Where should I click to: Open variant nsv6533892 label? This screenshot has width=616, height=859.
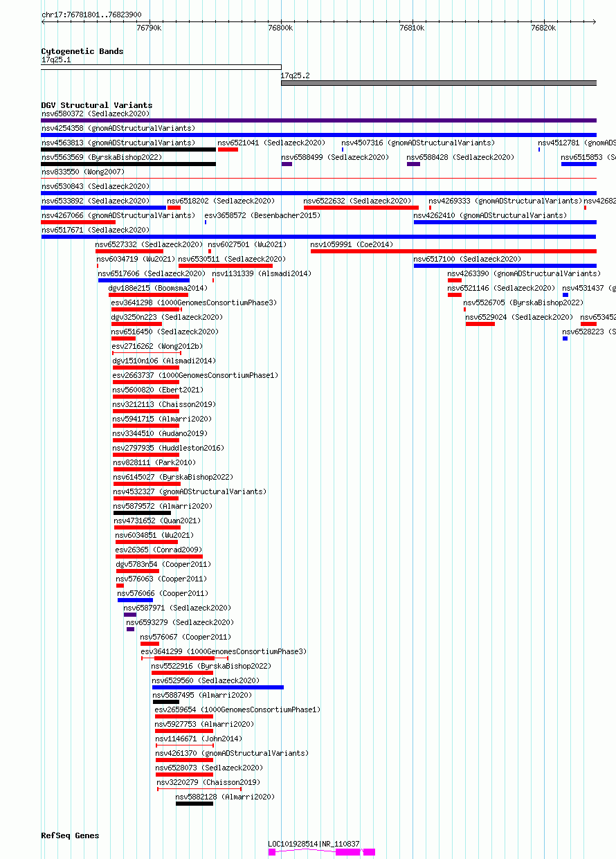click(96, 201)
